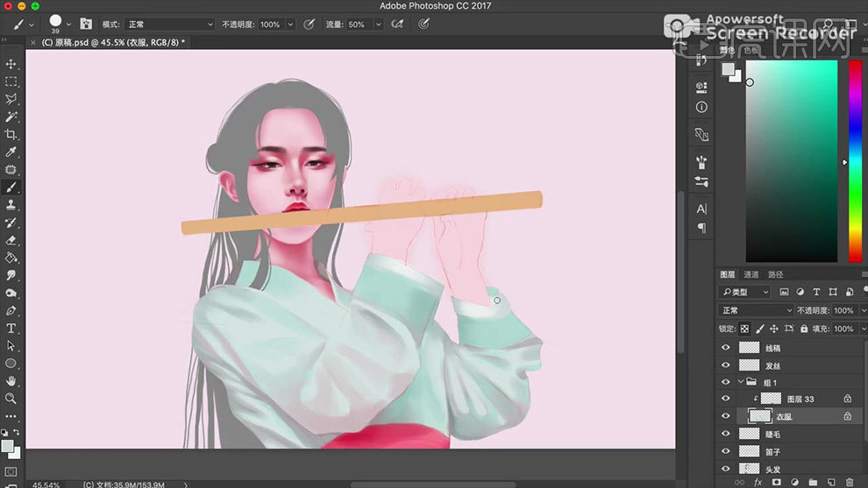The width and height of the screenshot is (868, 488).
Task: Hide the 衣服 layer
Action: (726, 416)
